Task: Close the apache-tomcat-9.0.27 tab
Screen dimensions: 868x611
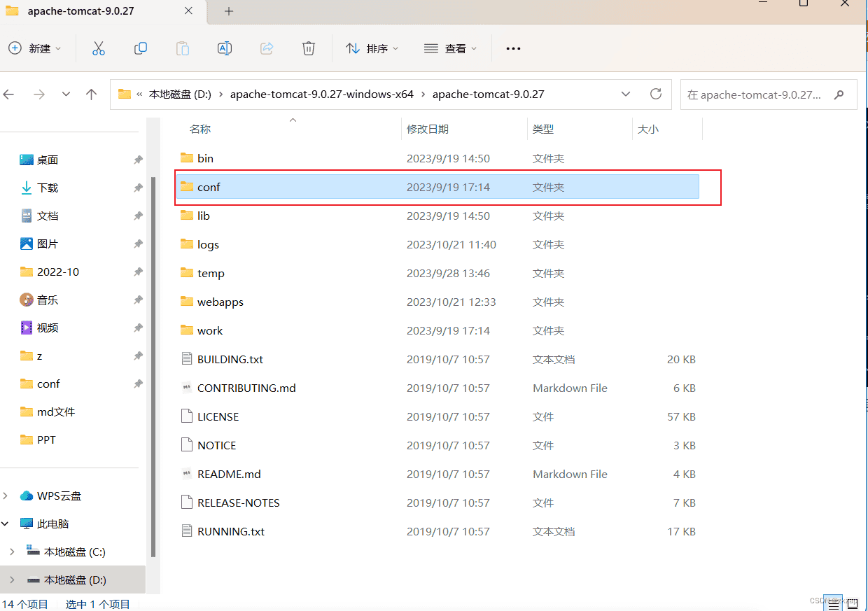Action: click(x=188, y=11)
